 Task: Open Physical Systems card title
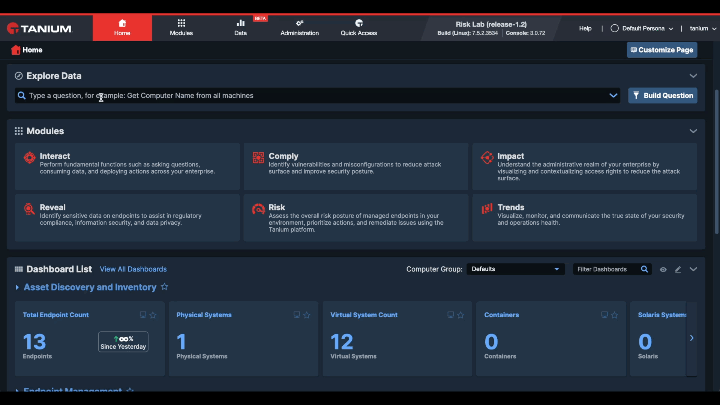pyautogui.click(x=204, y=315)
